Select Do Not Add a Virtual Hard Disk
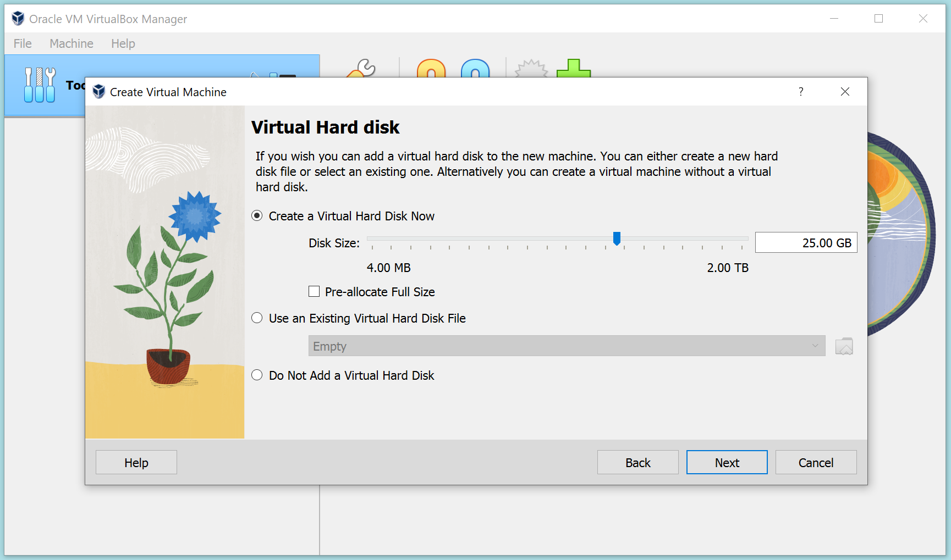The image size is (951, 560). 257,375
